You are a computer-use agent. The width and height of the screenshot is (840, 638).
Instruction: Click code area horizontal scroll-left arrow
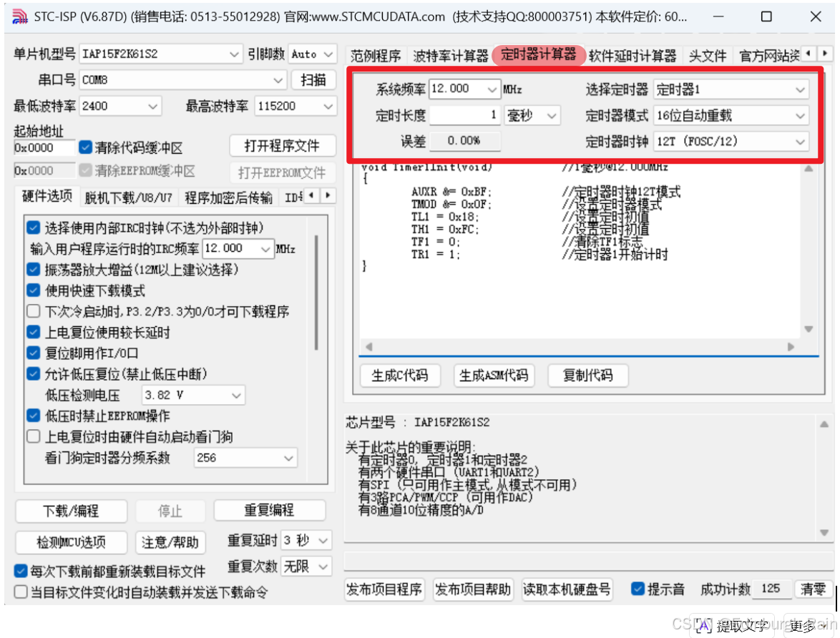point(368,347)
